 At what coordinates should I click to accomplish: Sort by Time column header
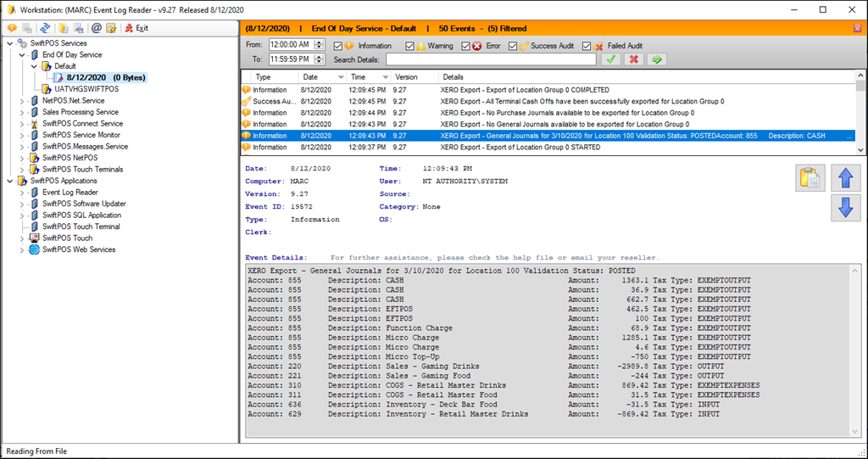click(x=370, y=77)
